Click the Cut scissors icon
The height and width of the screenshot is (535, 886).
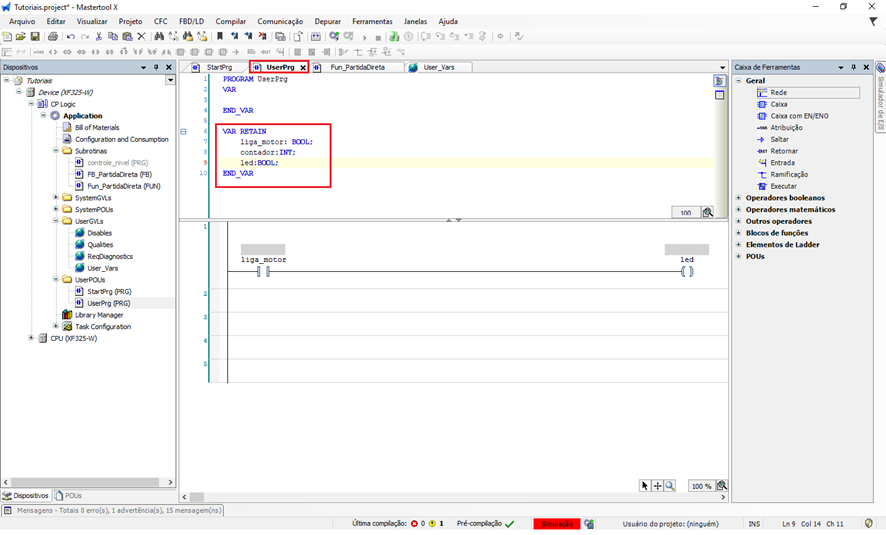pos(98,37)
